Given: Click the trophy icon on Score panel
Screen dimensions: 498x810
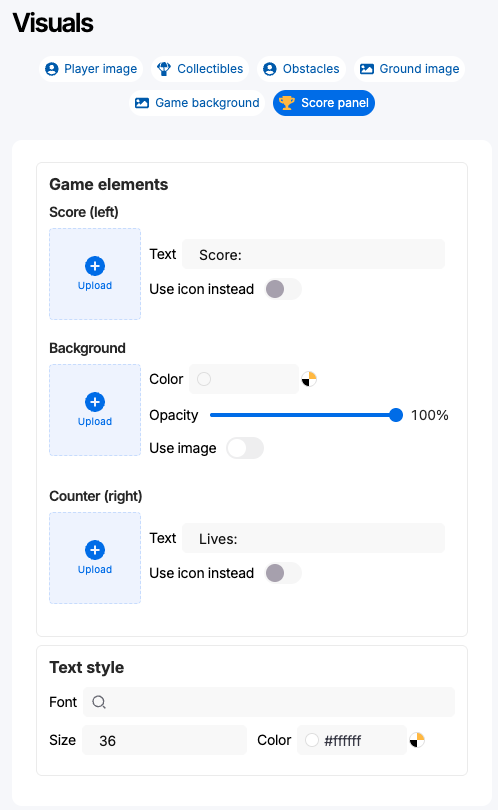Looking at the screenshot, I should click(x=287, y=103).
